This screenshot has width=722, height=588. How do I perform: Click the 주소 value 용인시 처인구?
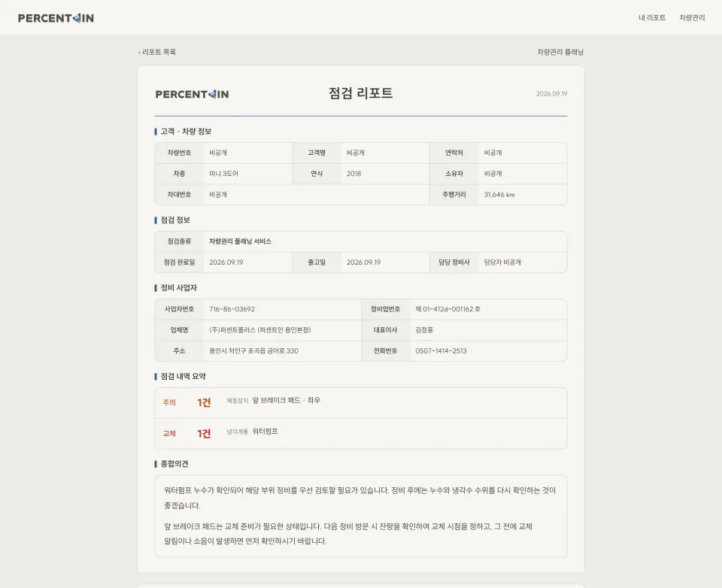coord(253,350)
